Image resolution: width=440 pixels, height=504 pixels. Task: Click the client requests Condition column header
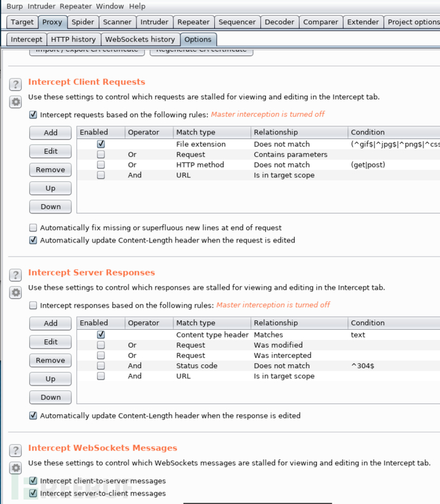tap(393, 132)
